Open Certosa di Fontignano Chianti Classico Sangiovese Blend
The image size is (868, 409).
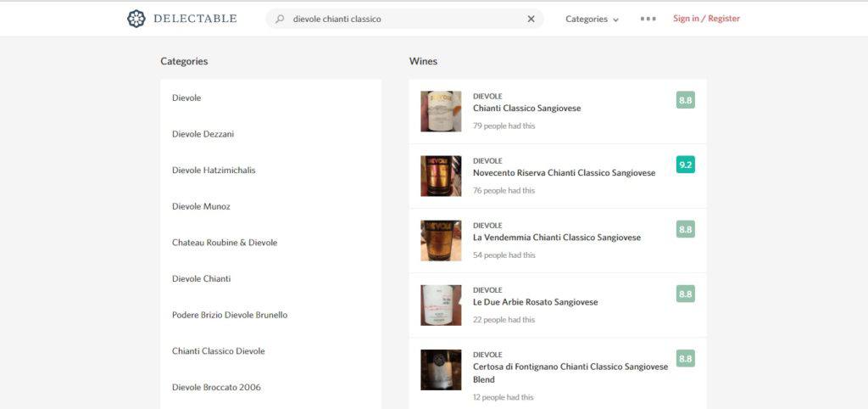570,373
